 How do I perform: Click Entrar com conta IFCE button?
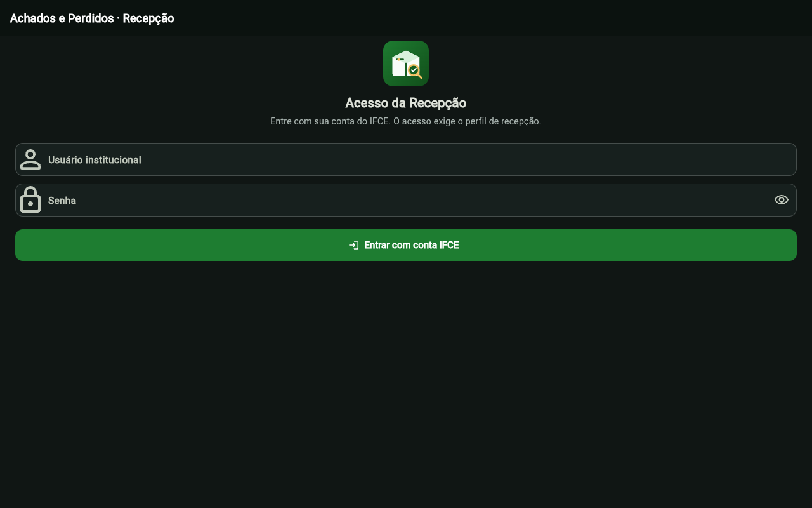(406, 245)
